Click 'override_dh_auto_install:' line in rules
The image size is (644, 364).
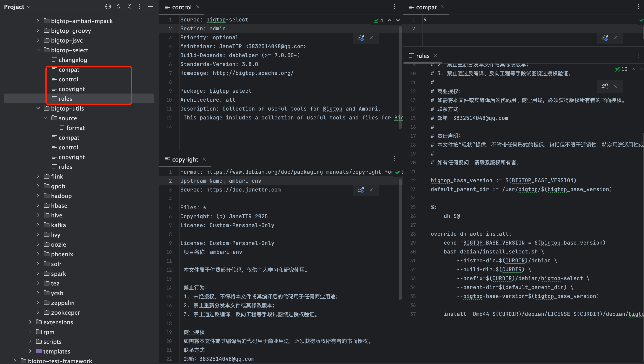pos(471,234)
